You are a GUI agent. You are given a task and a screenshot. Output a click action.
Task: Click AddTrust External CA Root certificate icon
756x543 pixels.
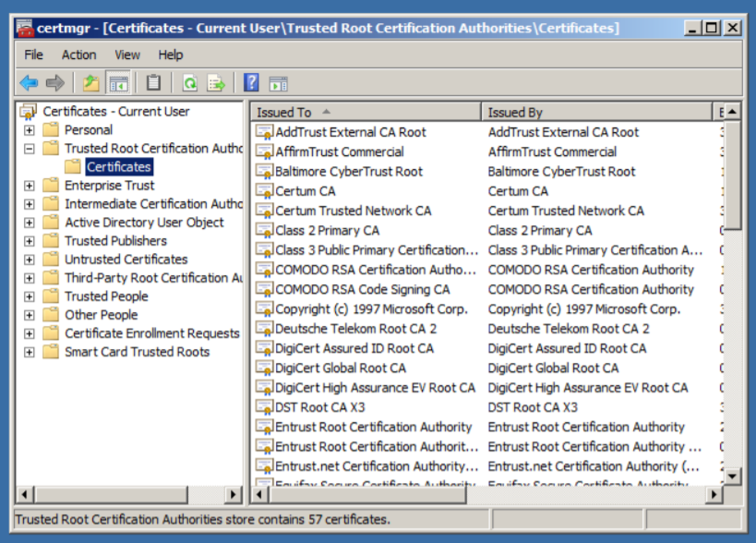pyautogui.click(x=264, y=132)
